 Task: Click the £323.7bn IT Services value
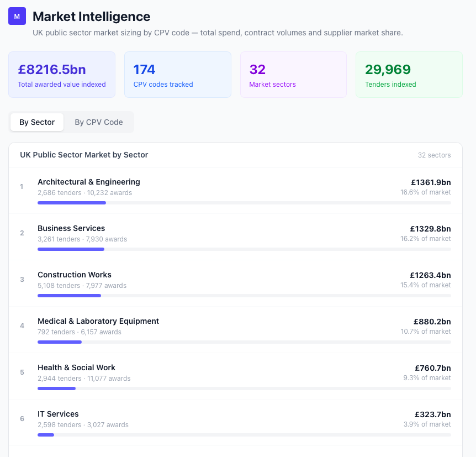(x=432, y=414)
